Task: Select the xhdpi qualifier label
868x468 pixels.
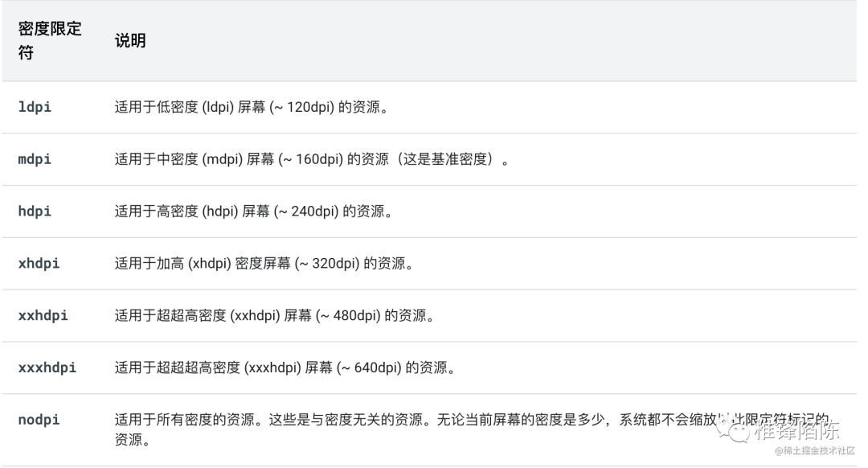Action: coord(39,263)
